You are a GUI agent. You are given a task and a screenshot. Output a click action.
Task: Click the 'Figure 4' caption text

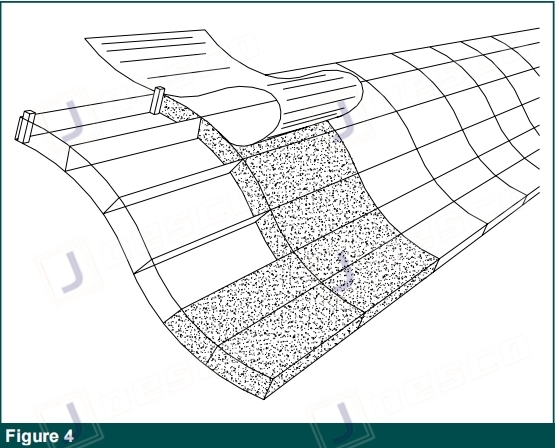pyautogui.click(x=40, y=436)
